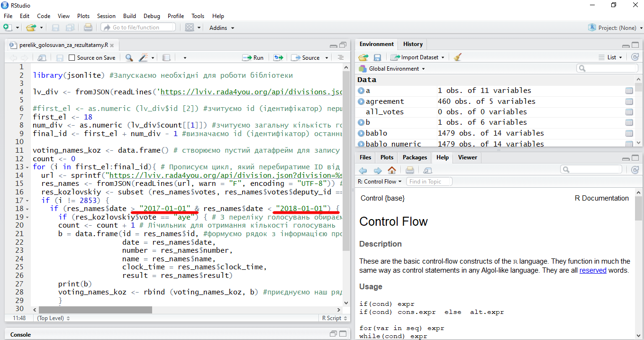The width and height of the screenshot is (644, 340).
Task: Click the Help home icon
Action: coord(392,170)
